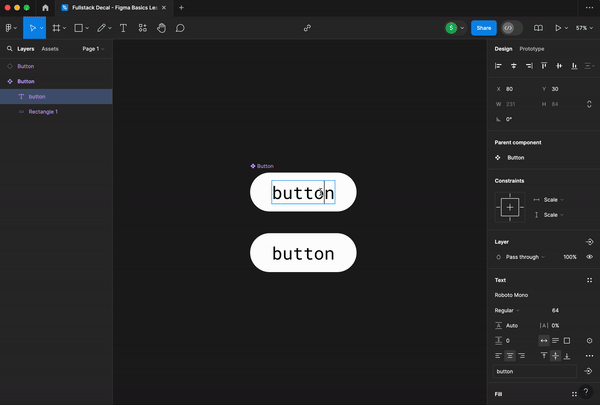Set text auto height resizing
Viewport: 600px width, 405px height.
[x=555, y=341]
